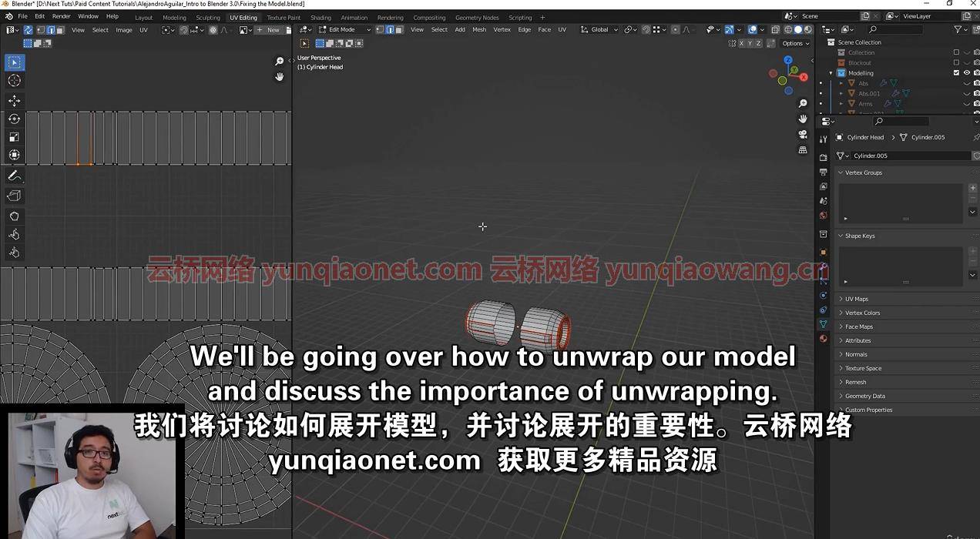The image size is (980, 539).
Task: Click the UV editor pan hand icon
Action: [x=279, y=76]
